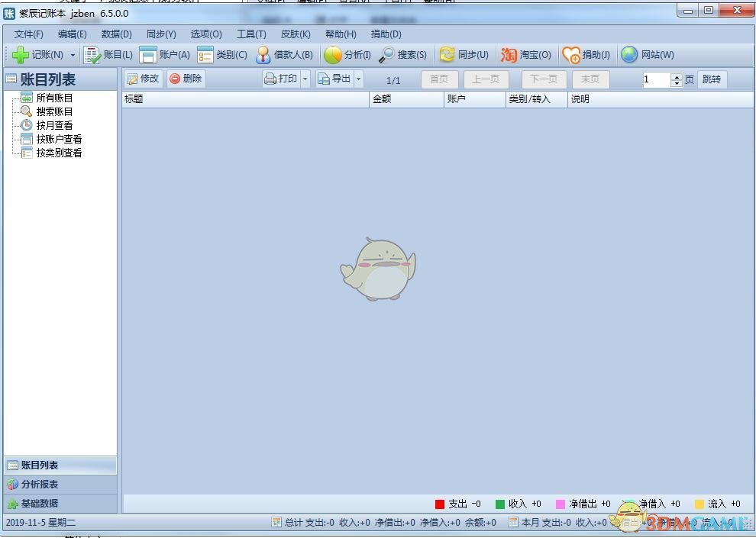Expand the 打印 print dropdown arrow
The height and width of the screenshot is (538, 756).
305,79
